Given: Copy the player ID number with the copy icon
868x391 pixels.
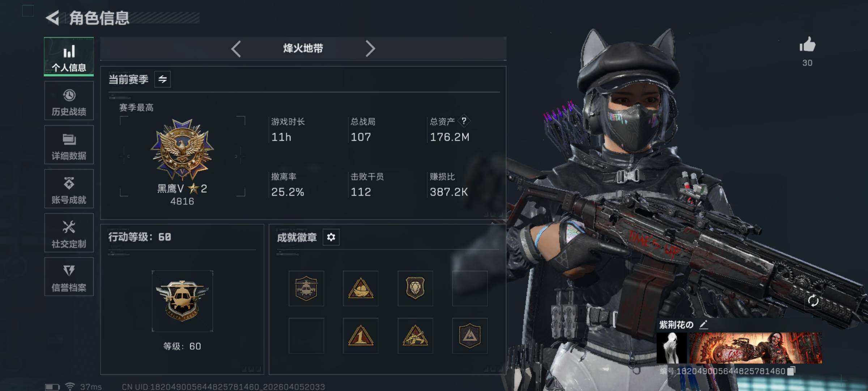Looking at the screenshot, I should [791, 371].
